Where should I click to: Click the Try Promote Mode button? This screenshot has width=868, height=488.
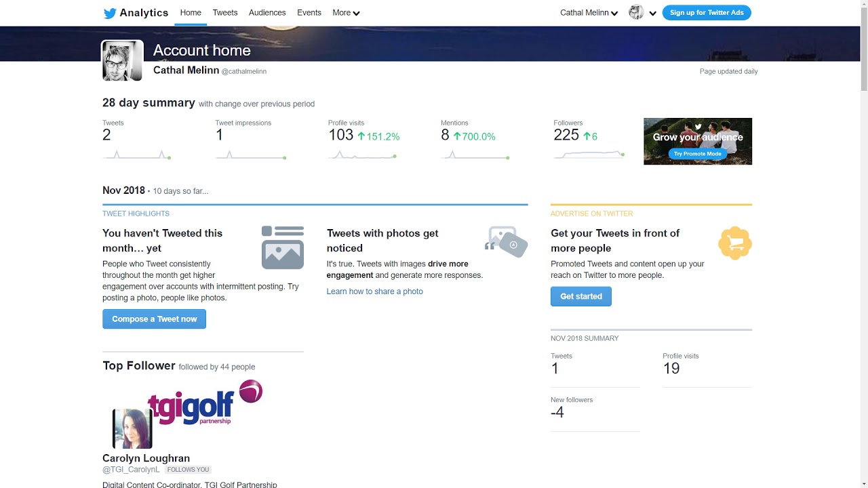click(x=697, y=154)
